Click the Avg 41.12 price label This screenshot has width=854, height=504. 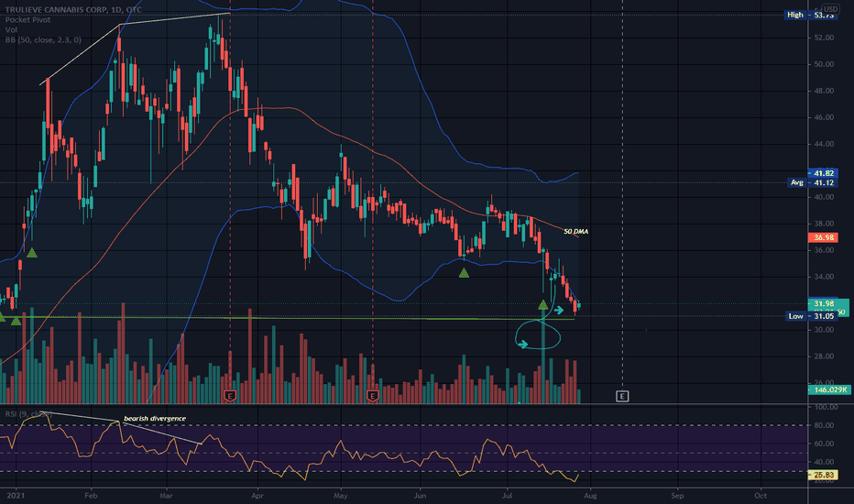813,182
